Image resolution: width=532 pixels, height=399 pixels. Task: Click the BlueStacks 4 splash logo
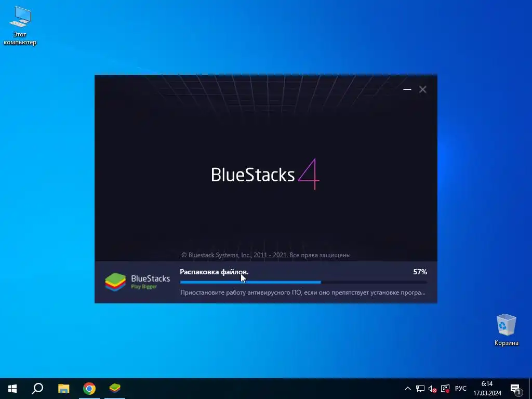(x=265, y=175)
